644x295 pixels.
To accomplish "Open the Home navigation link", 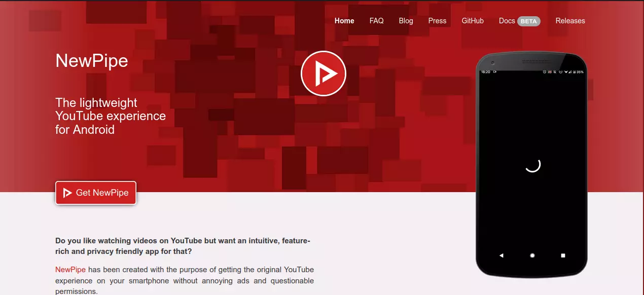I will (x=344, y=21).
